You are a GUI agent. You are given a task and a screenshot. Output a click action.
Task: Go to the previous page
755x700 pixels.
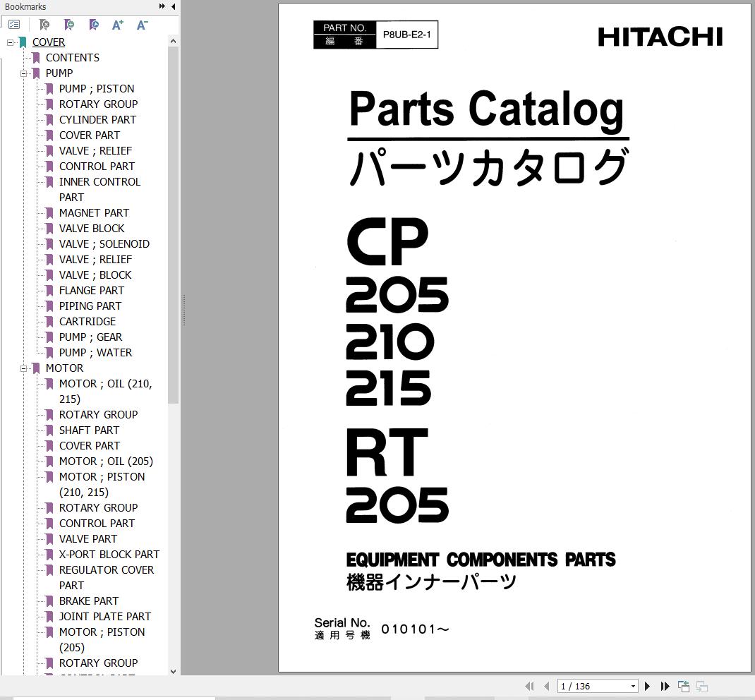(x=547, y=686)
